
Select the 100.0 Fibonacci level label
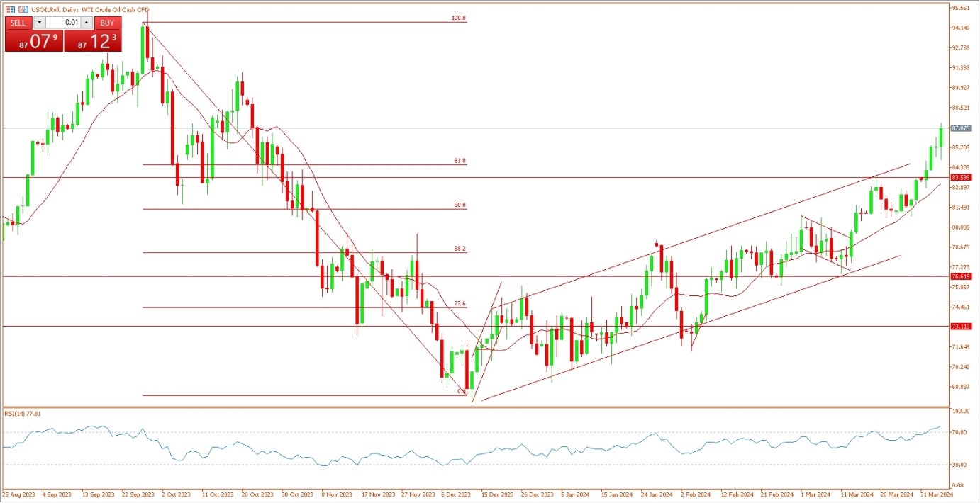pos(459,18)
